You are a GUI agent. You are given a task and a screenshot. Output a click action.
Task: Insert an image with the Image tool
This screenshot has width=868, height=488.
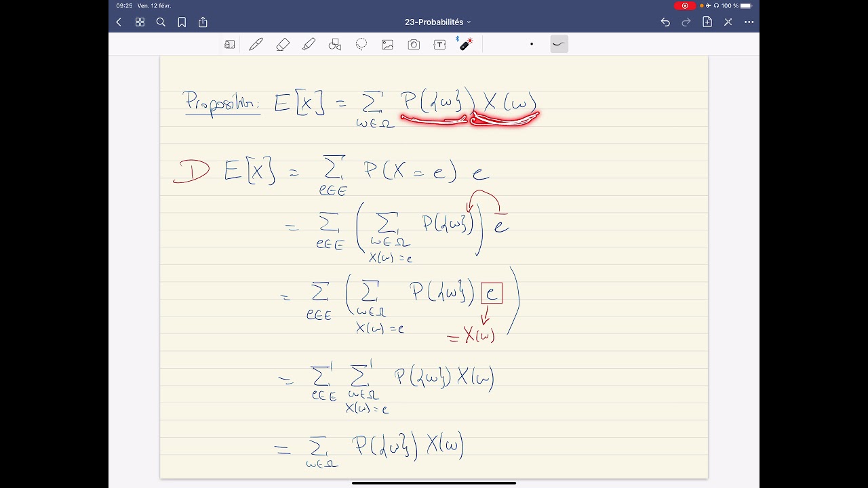pyautogui.click(x=387, y=44)
